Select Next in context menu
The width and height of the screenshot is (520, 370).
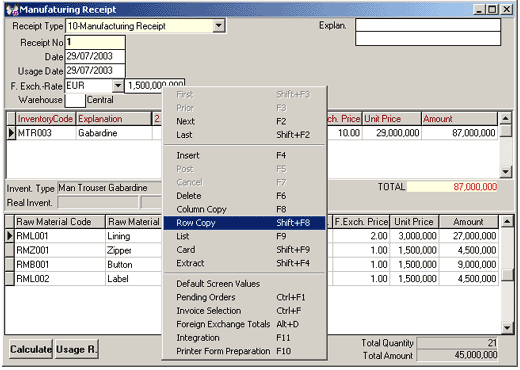(x=244, y=121)
